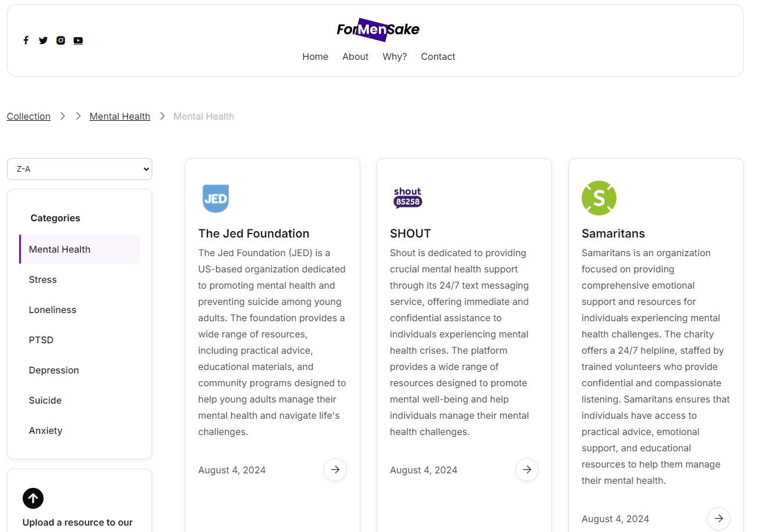Viewport: 767px width, 532px height.
Task: Open the Why? page
Action: [395, 56]
